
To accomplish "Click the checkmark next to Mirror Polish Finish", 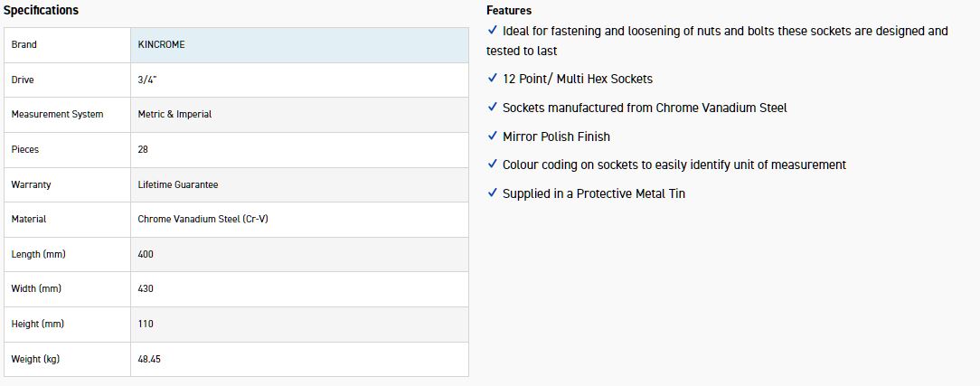I will 492,137.
